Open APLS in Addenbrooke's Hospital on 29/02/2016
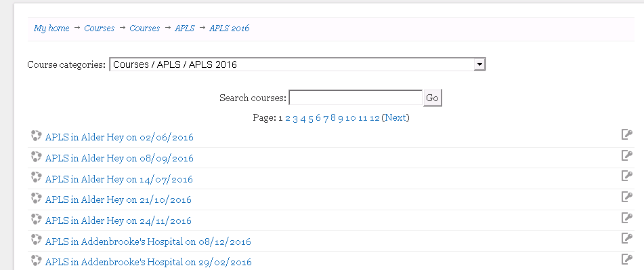Screen dimensions: 644x270 coord(148,262)
